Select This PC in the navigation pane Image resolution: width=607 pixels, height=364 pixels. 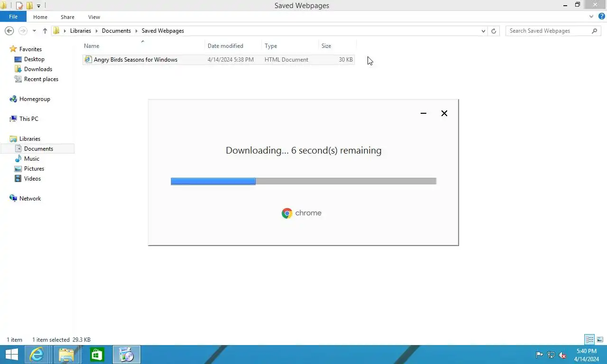point(28,119)
